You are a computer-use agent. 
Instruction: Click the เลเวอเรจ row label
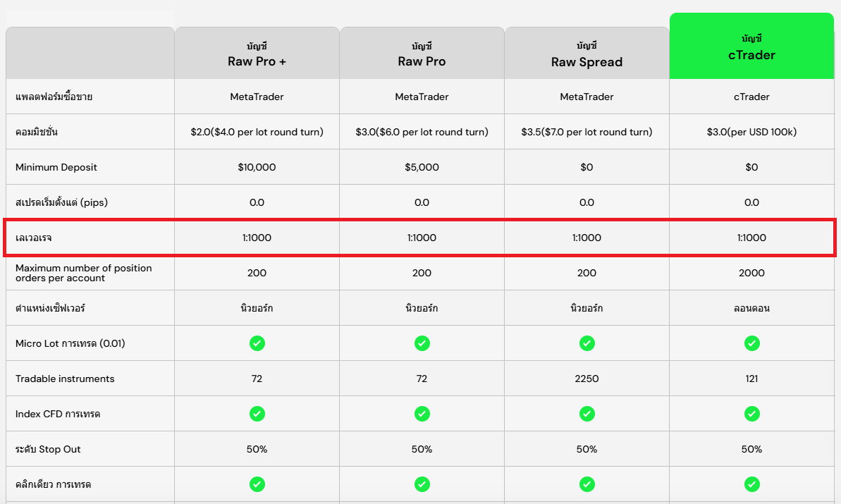(34, 238)
